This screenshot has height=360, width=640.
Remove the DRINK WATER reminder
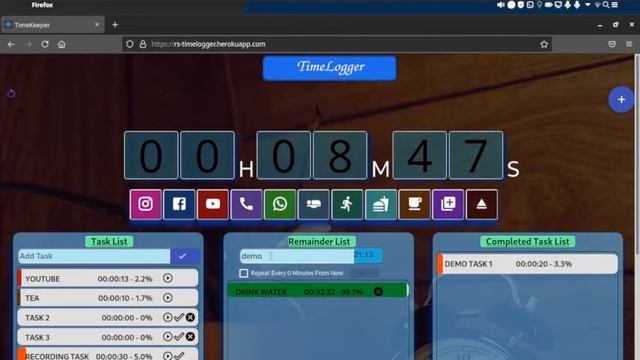coord(378,291)
